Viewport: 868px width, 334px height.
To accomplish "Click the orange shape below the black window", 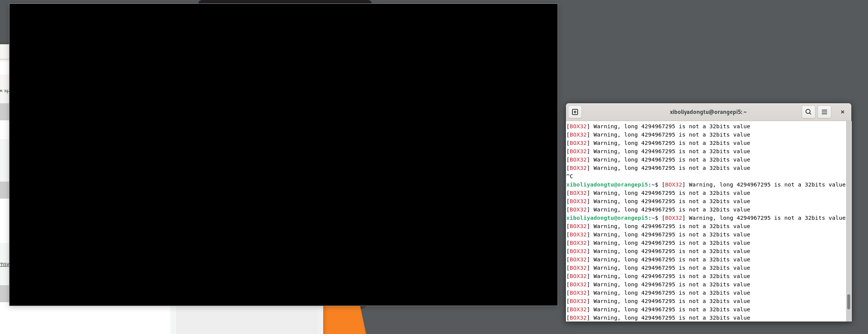I will [343, 320].
